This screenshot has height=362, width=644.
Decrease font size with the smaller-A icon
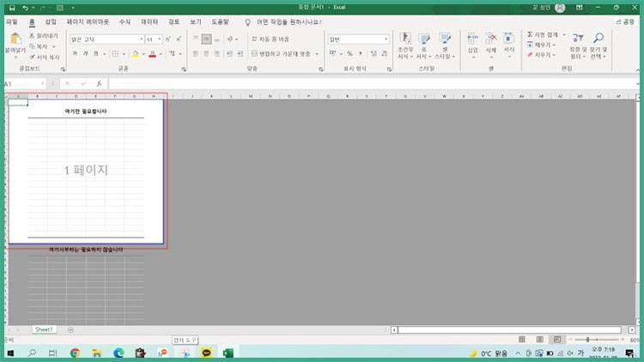(179, 39)
